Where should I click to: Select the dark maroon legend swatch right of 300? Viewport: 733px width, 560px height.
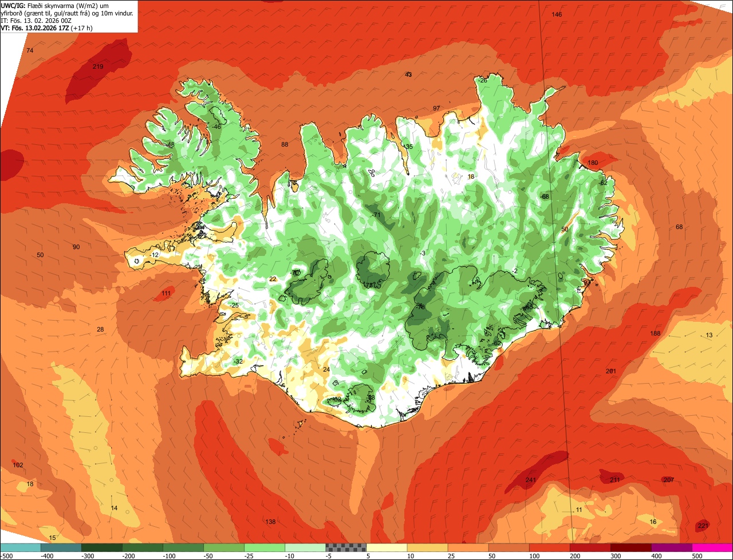point(631,547)
